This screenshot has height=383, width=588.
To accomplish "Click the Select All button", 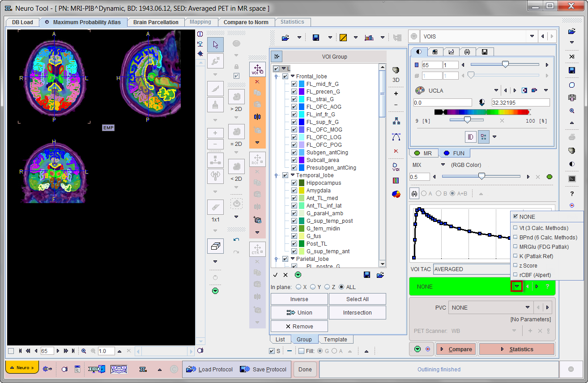I will tap(358, 299).
